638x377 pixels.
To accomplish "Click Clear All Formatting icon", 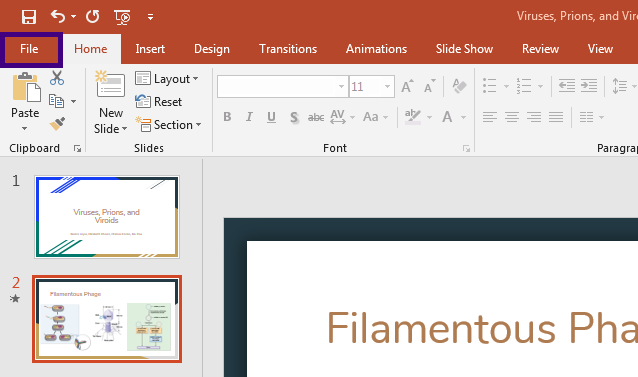I will 459,86.
